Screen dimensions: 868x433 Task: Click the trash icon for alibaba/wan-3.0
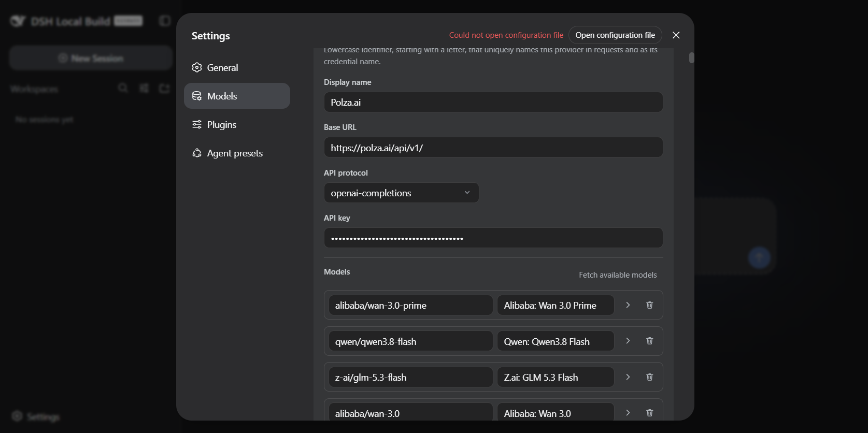click(x=649, y=413)
